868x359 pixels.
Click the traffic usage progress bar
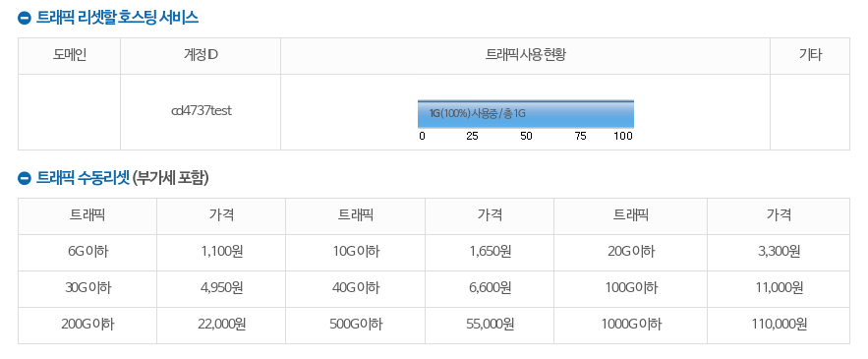[x=525, y=114]
